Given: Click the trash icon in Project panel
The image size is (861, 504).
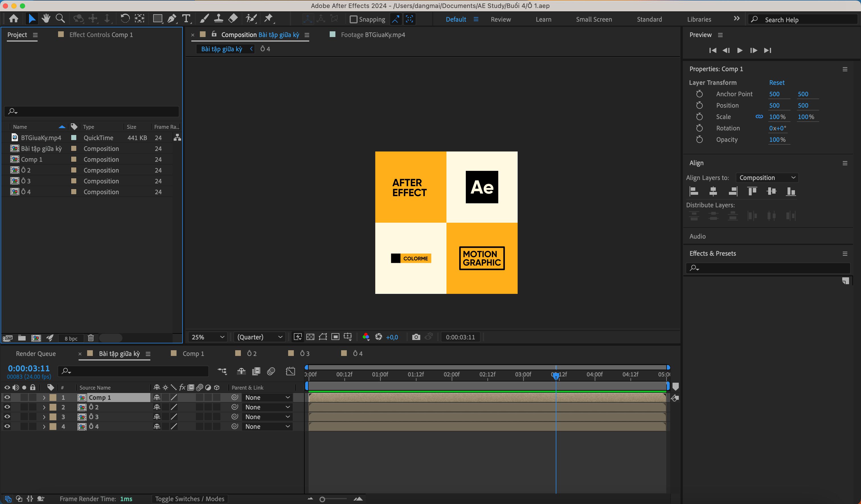Looking at the screenshot, I should point(91,338).
